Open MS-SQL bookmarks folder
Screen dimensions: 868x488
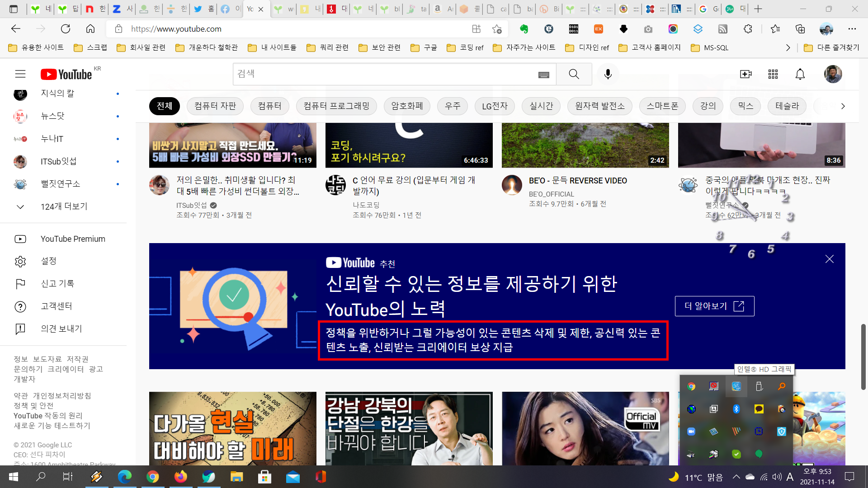(x=710, y=47)
